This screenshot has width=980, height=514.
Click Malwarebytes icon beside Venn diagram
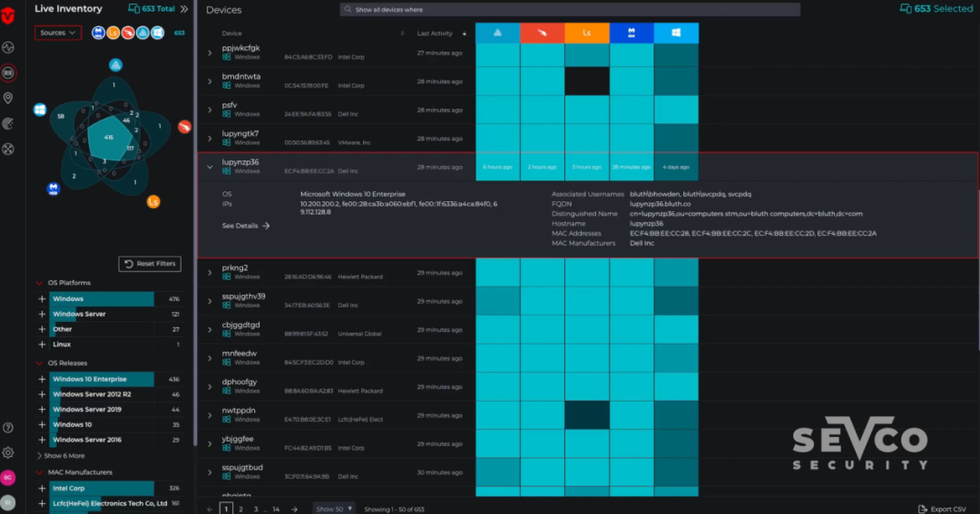(x=54, y=188)
